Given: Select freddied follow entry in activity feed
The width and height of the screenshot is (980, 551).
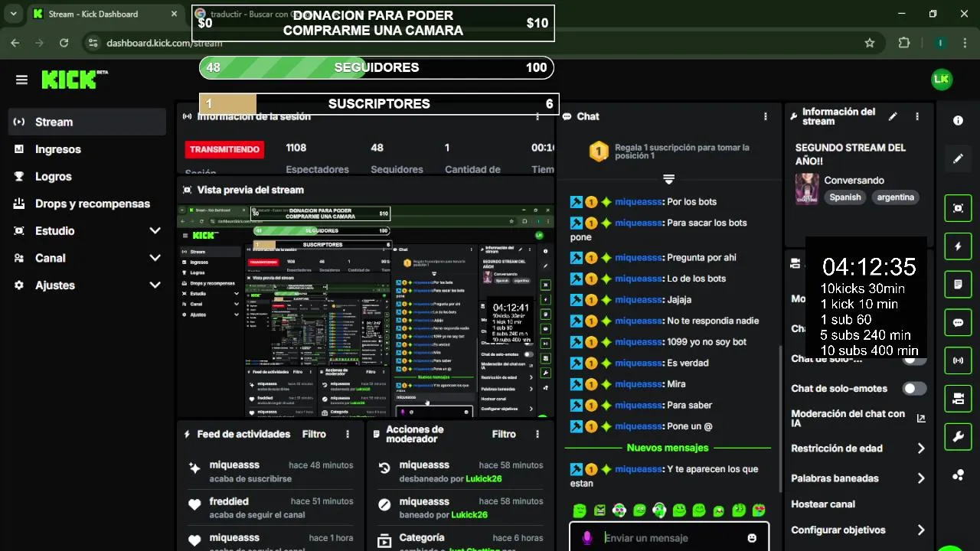Looking at the screenshot, I should pyautogui.click(x=272, y=508).
